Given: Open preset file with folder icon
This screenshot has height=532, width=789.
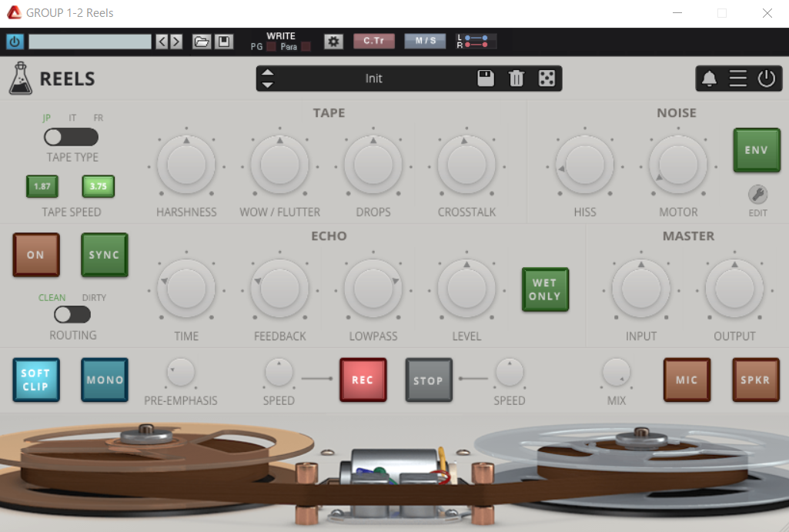Looking at the screenshot, I should (201, 42).
